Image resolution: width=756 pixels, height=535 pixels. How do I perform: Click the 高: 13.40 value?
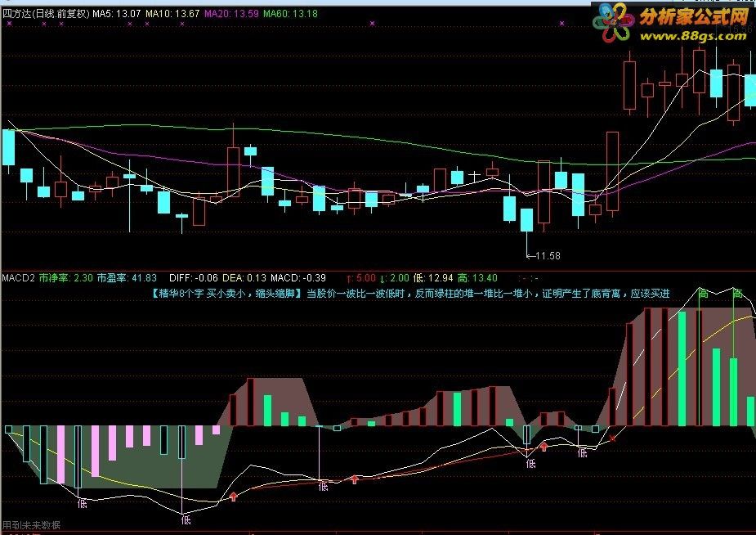coord(477,278)
